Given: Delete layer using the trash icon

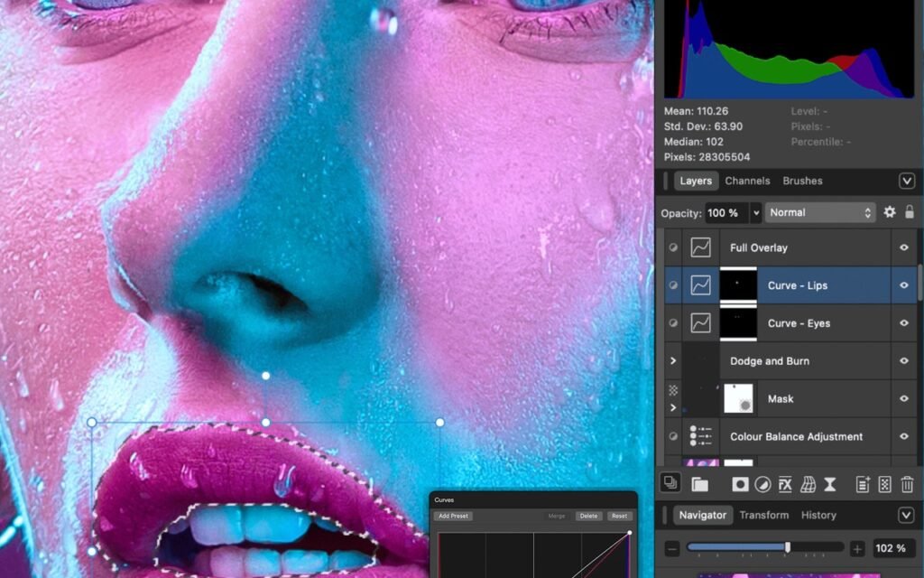Looking at the screenshot, I should (x=908, y=485).
